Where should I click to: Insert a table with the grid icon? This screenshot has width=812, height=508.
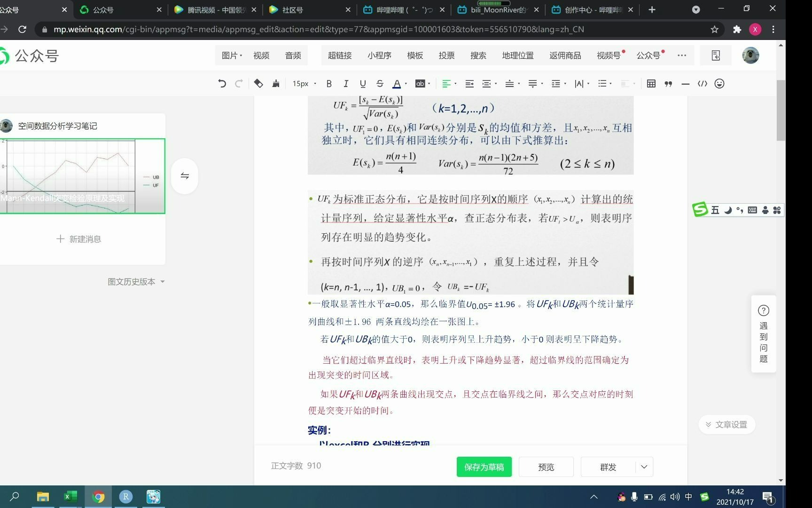point(651,84)
